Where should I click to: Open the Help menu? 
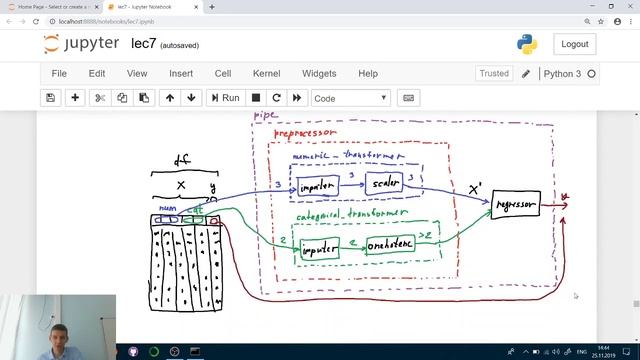click(x=368, y=73)
